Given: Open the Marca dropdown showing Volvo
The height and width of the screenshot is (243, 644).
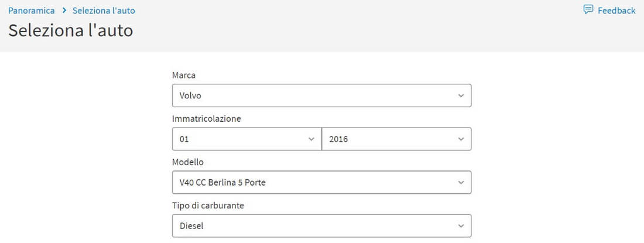Looking at the screenshot, I should 321,95.
